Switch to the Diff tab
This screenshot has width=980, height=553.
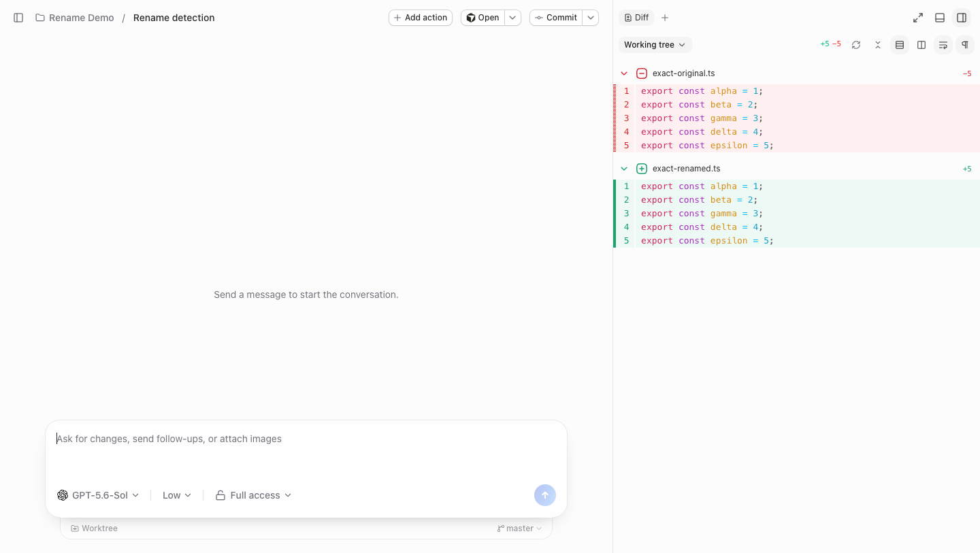tap(636, 18)
